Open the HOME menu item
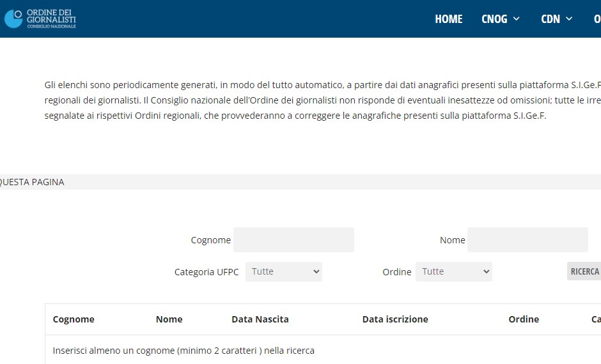The width and height of the screenshot is (601, 364). [x=448, y=19]
